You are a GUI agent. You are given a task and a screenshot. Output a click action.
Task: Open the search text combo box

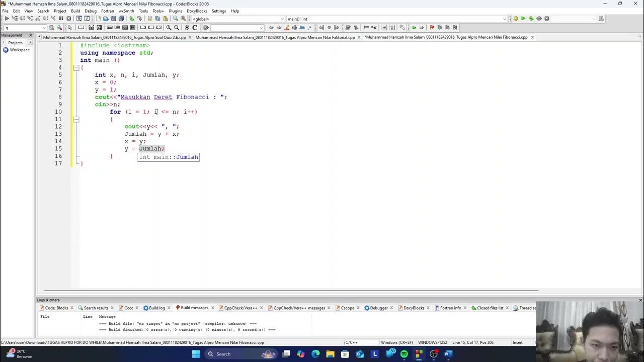tap(26, 28)
